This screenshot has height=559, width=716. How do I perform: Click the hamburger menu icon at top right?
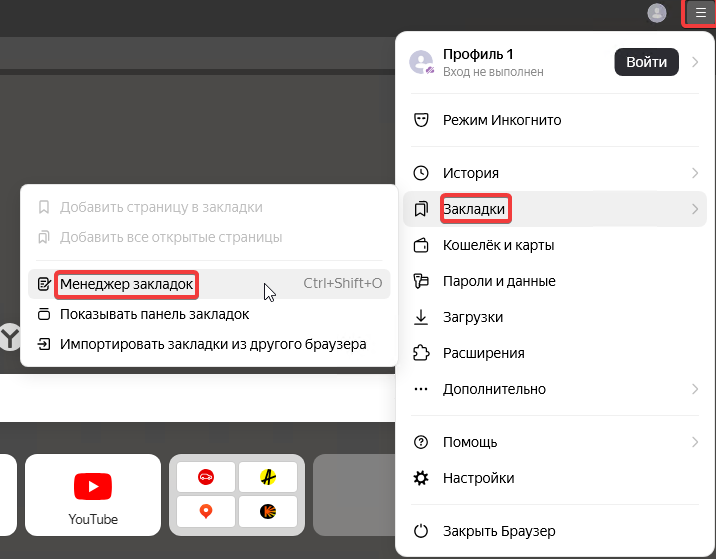700,13
